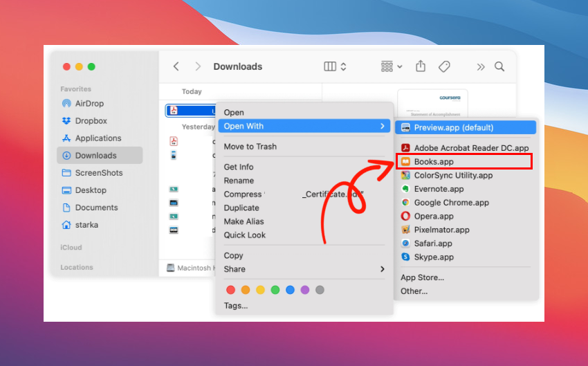Expand more toolbar items double chevron
The image size is (588, 366).
pos(480,67)
